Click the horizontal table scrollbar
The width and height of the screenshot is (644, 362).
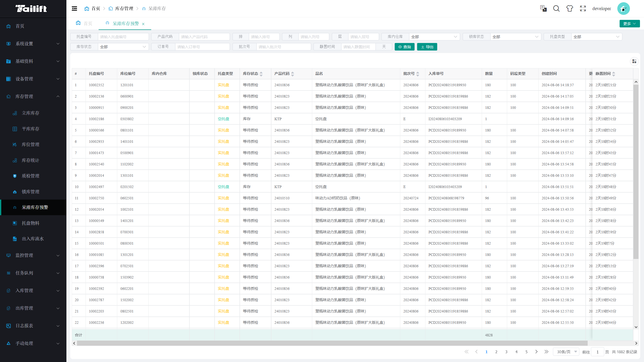pos(332,343)
